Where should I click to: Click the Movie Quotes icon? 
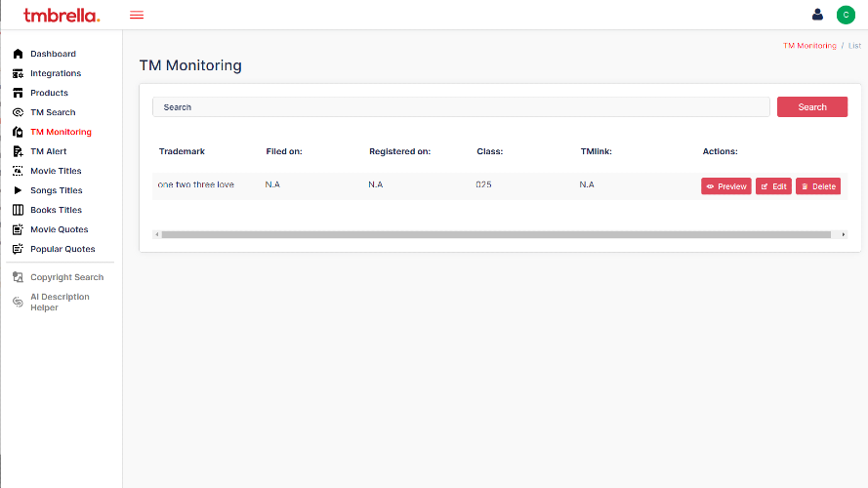[18, 229]
